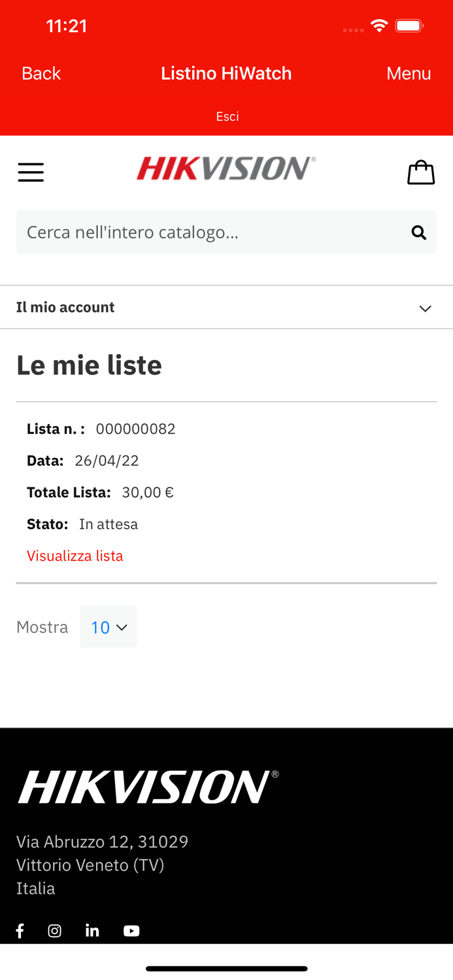Open the hamburger navigation menu
Image resolution: width=453 pixels, height=980 pixels.
[30, 171]
